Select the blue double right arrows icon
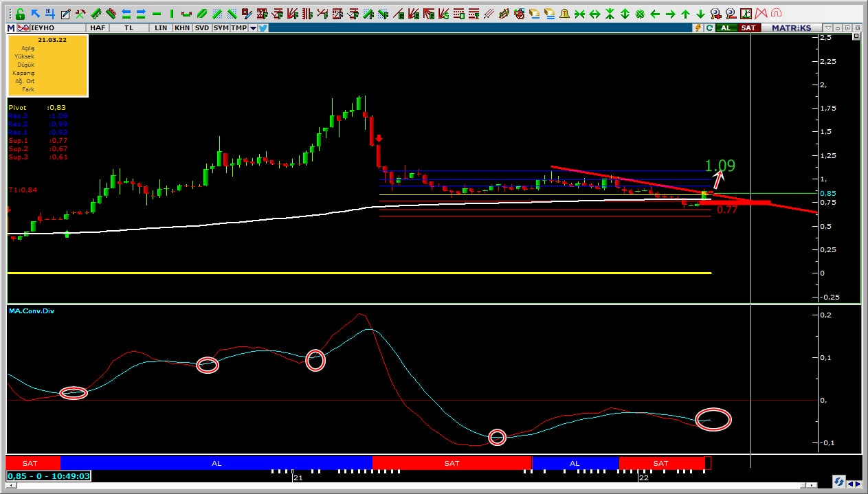This screenshot has height=494, width=868. tap(141, 14)
